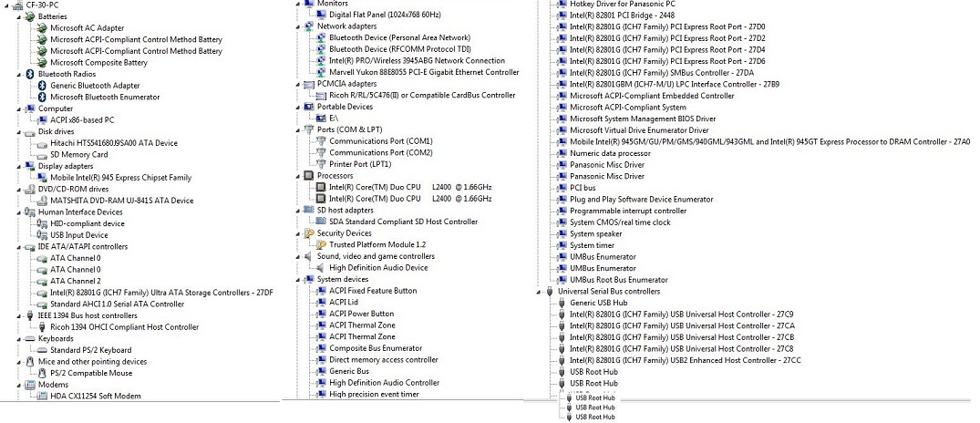Viewport: 980px width, 423px height.
Task: Select the Security Devices category
Action: 344,233
